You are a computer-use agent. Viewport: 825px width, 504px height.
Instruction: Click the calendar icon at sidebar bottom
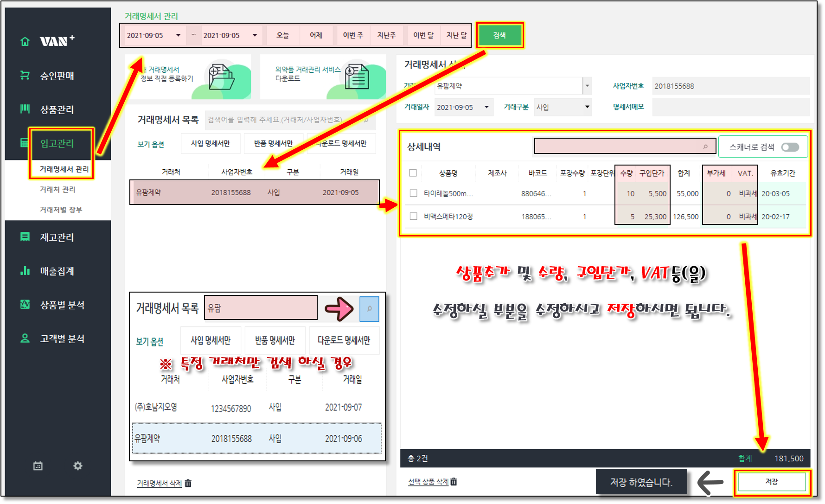point(38,466)
